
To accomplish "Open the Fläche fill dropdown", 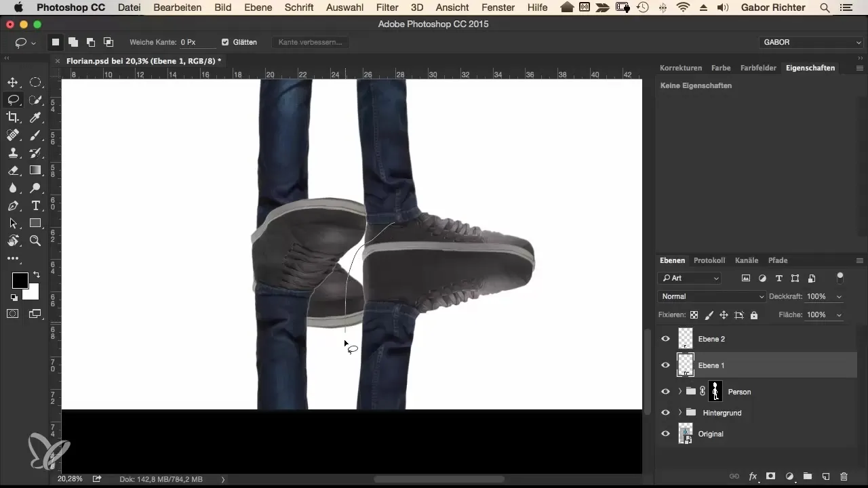I will 840,315.
